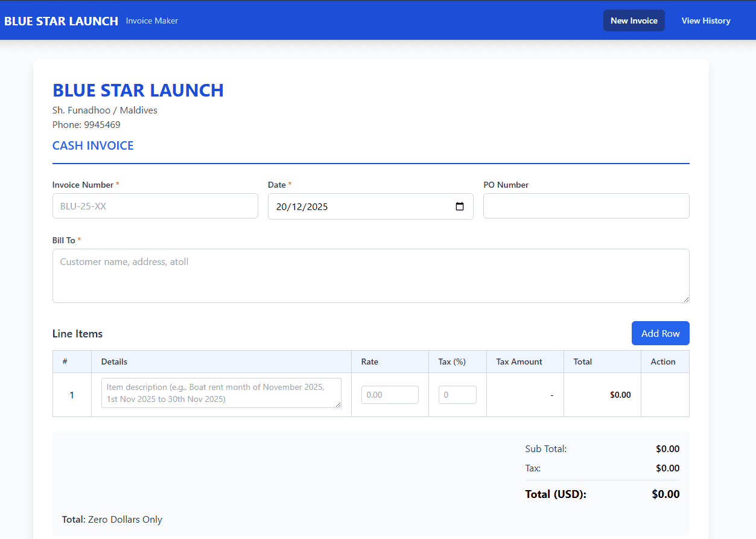This screenshot has height=539, width=756.
Task: Select the Tax (%) input in row 1
Action: 457,395
